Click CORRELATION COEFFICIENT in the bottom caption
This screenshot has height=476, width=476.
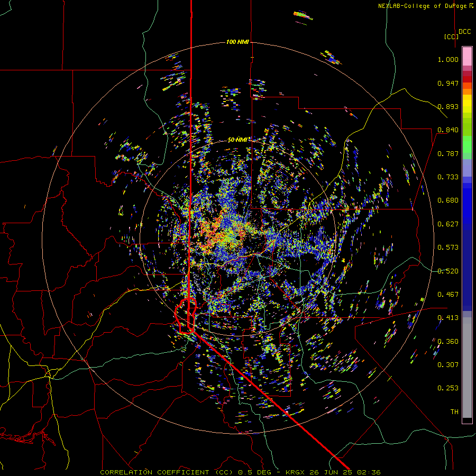point(154,472)
